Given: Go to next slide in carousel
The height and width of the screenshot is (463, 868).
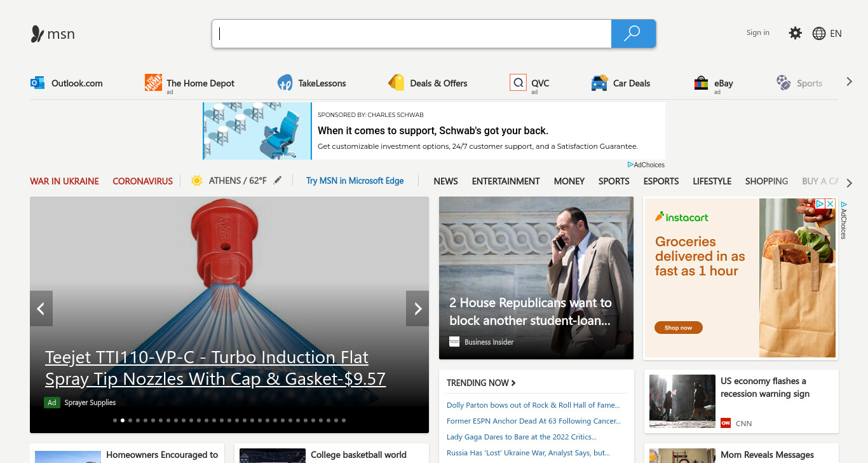Looking at the screenshot, I should pyautogui.click(x=417, y=308).
